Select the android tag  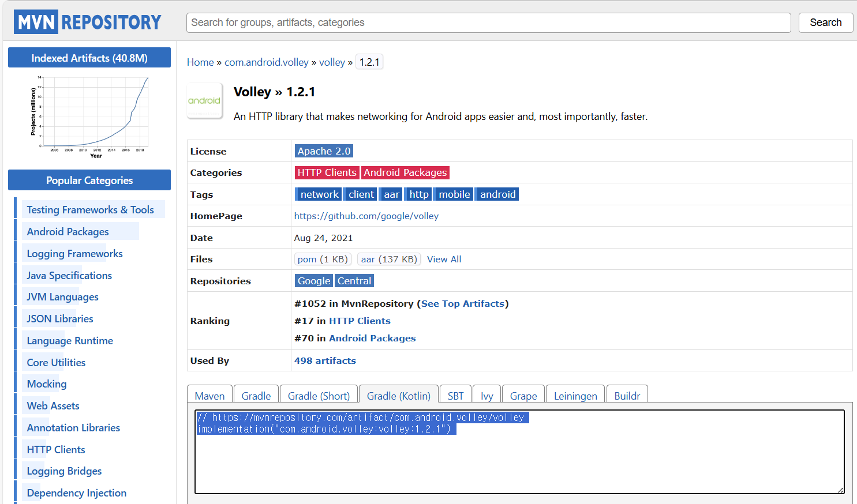pyautogui.click(x=497, y=194)
